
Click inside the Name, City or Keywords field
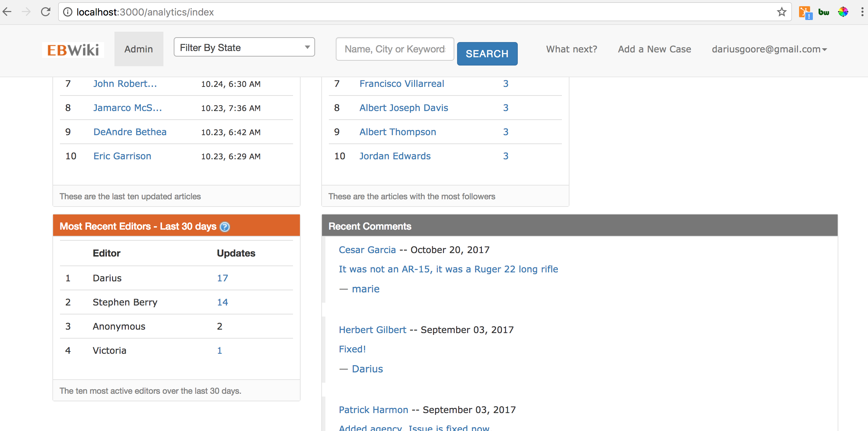point(394,49)
